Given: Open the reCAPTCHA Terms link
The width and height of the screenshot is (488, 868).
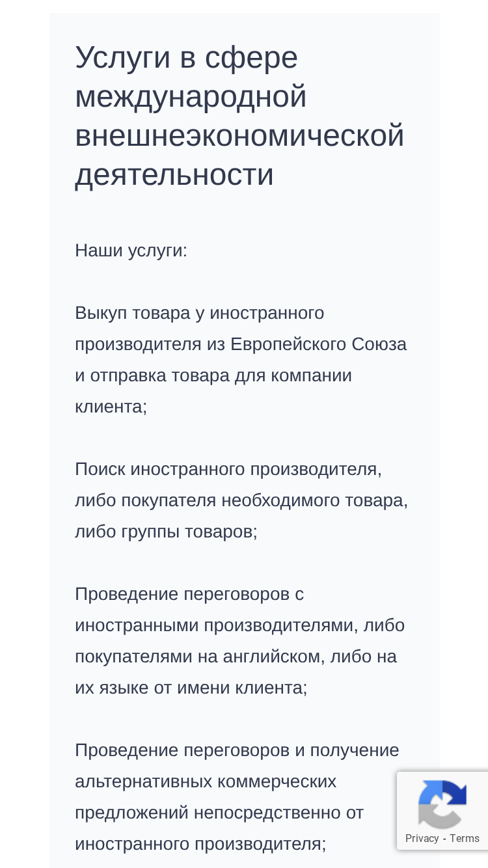Looking at the screenshot, I should point(465,838).
